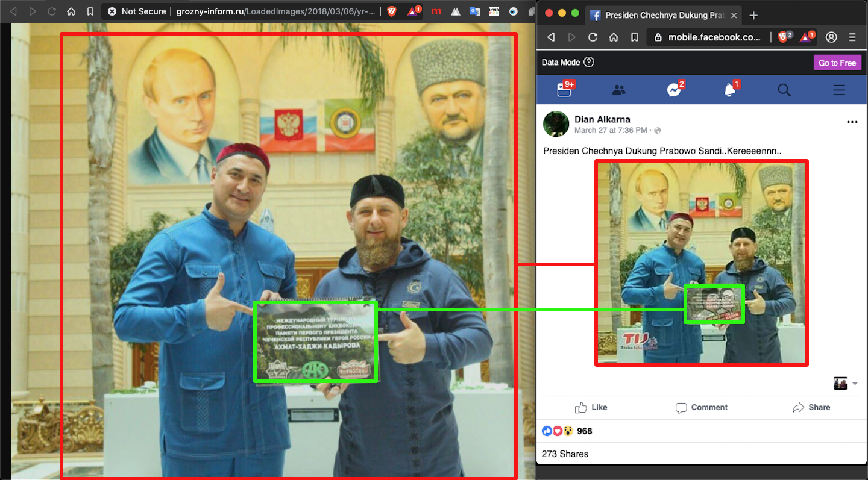Open Facebook notifications bell
The width and height of the screenshot is (868, 480).
coord(729,90)
